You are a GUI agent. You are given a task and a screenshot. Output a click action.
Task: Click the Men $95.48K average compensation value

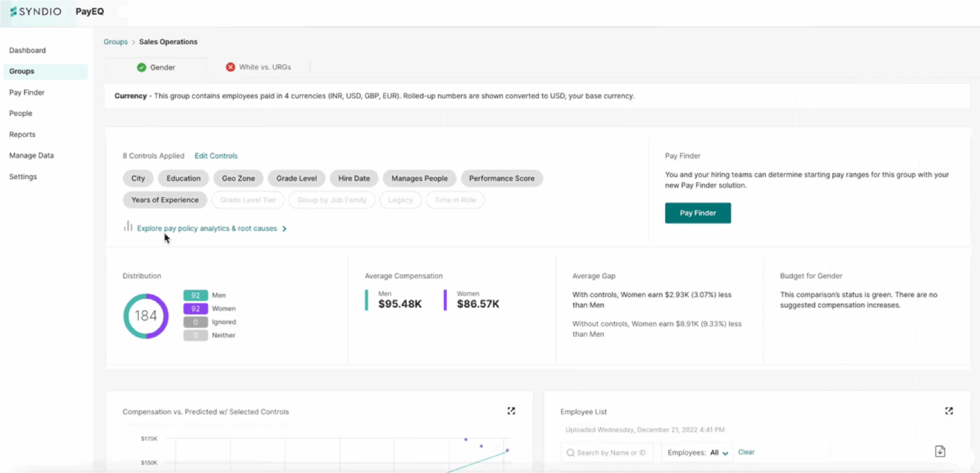(400, 304)
